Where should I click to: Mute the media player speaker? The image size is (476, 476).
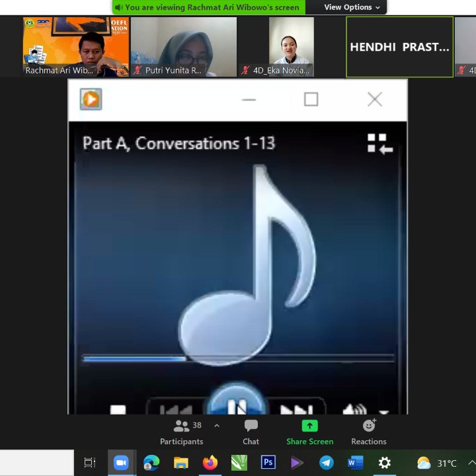coord(354,410)
